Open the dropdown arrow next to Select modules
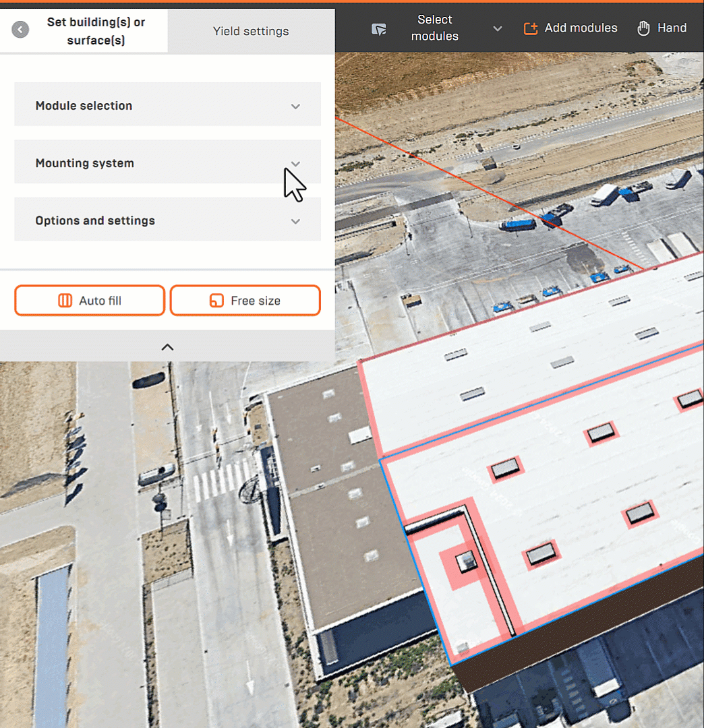704x728 pixels. click(498, 28)
